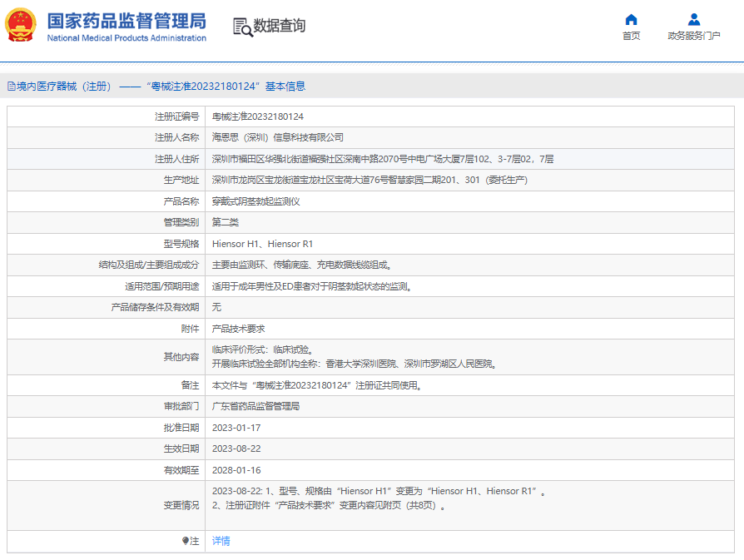Click approval date 2023-01-17
This screenshot has width=744, height=560.
coord(236,428)
